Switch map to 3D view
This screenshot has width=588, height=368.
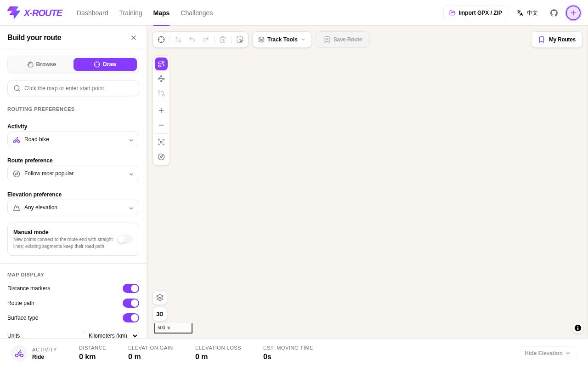click(x=160, y=314)
